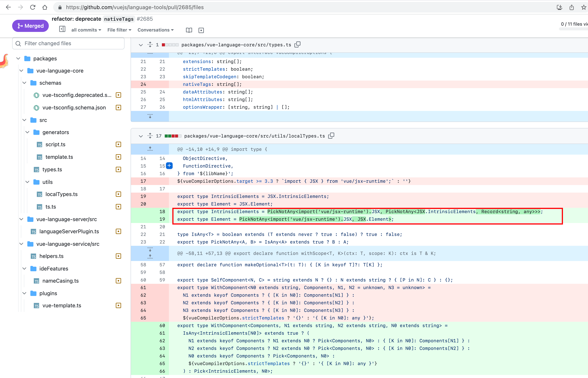Click the anchor handle icon on localTypes.ts header
Screen dimensions: 588x378
pyautogui.click(x=150, y=136)
